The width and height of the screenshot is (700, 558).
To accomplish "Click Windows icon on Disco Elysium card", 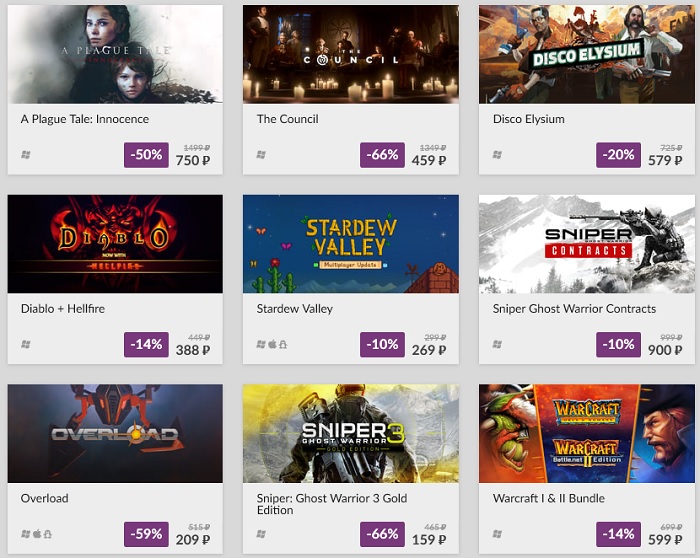I will click(497, 155).
